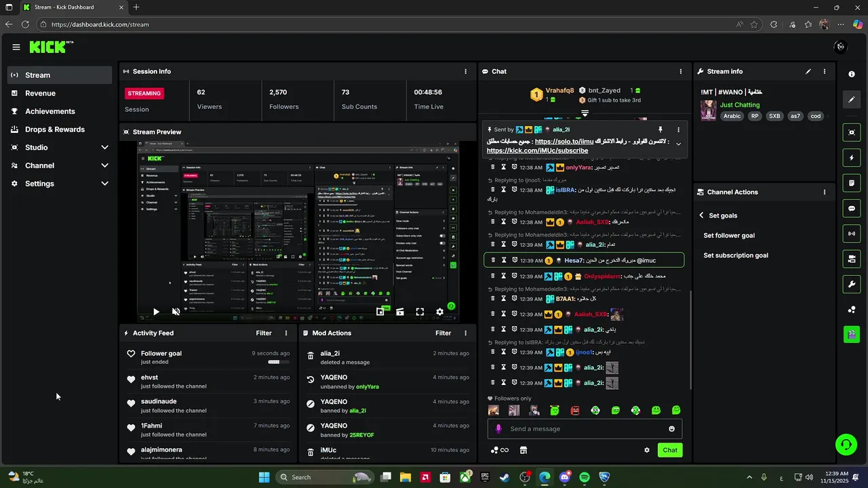The width and height of the screenshot is (868, 488).
Task: Expand the pinned message chevron
Action: (x=678, y=144)
